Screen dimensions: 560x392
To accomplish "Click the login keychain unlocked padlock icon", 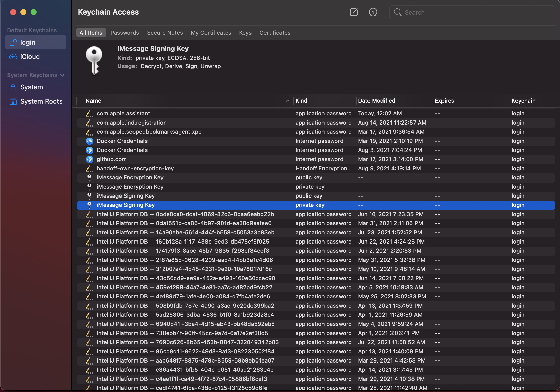I will 13,42.
